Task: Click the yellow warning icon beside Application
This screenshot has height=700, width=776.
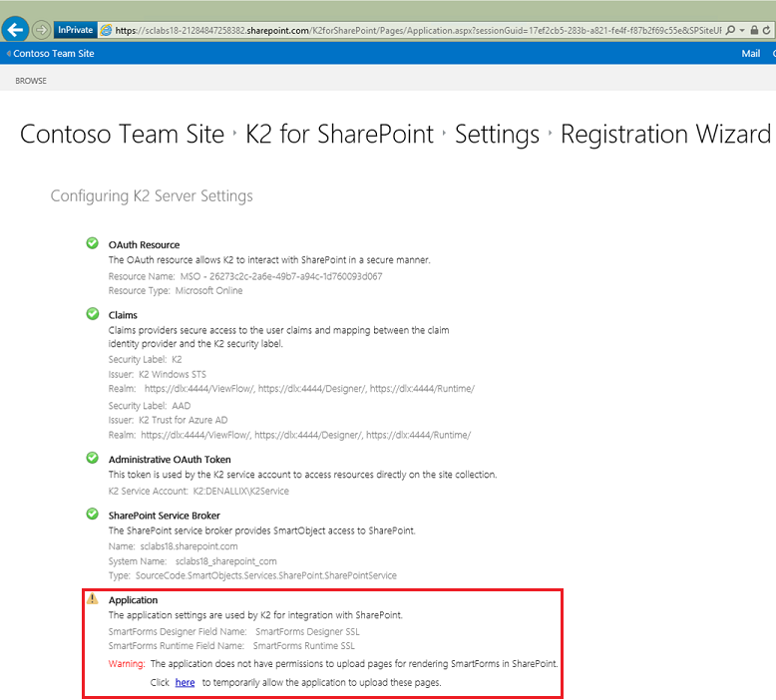Action: (x=92, y=598)
